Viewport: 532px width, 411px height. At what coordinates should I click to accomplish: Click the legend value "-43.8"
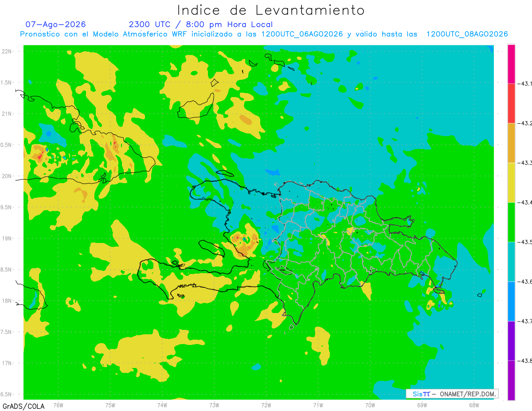(x=525, y=360)
